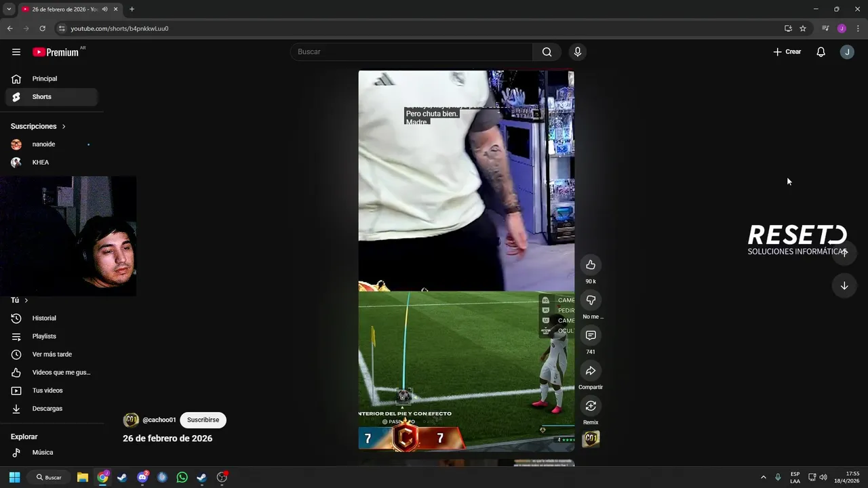Open Tus videos in sidebar
Screen dimensions: 868x488
pos(52,390)
